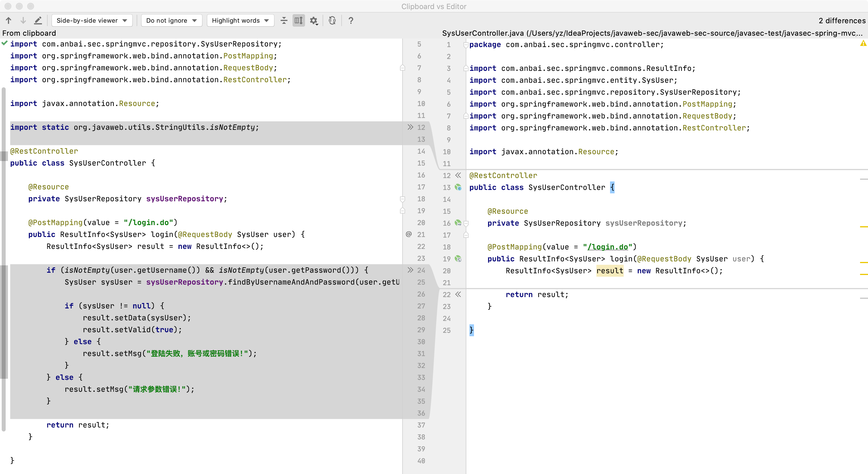Screen dimensions: 868x474
Task: Click the synchronize scrolling icon
Action: (298, 21)
